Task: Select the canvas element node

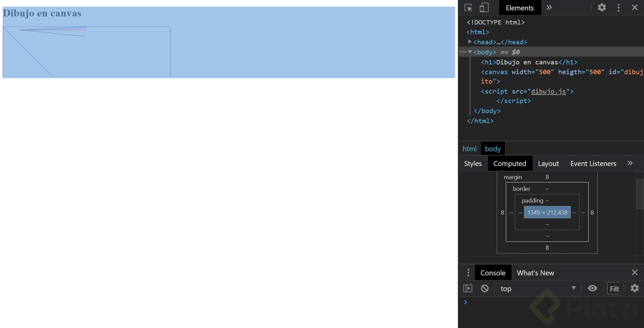Action: pyautogui.click(x=562, y=76)
